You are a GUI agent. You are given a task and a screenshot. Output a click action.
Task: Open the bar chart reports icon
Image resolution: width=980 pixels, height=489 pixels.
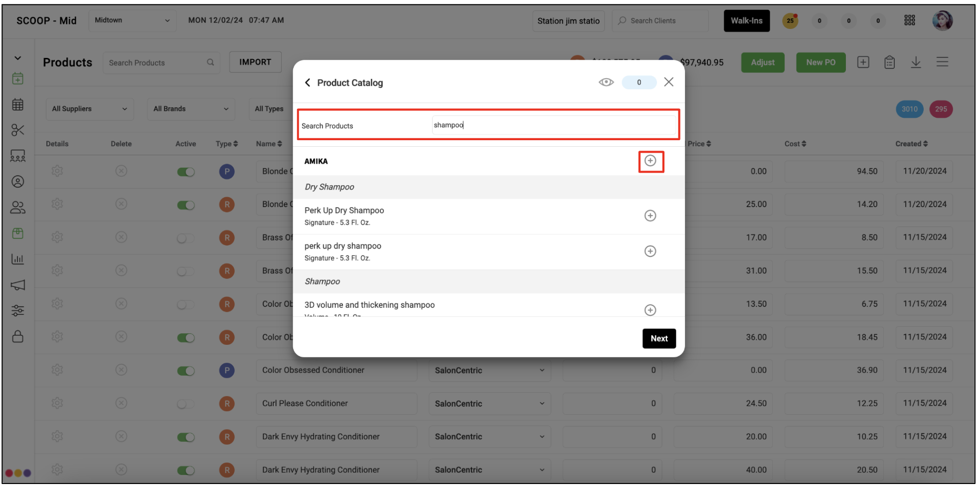point(18,259)
